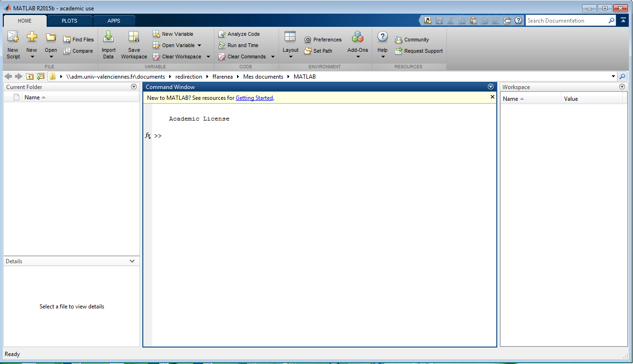This screenshot has width=633, height=364.
Task: Click the new shortcut icon in quick access toolbar
Action: (x=428, y=20)
